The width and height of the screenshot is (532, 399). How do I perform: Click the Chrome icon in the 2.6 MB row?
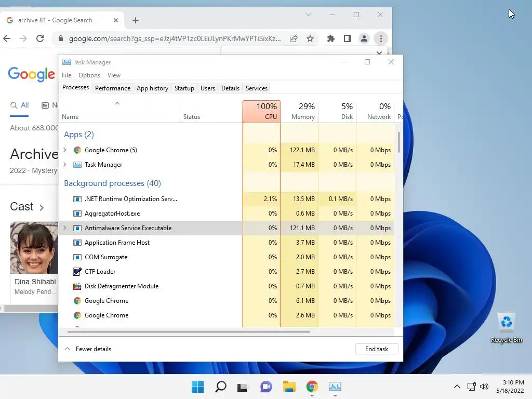(x=77, y=315)
